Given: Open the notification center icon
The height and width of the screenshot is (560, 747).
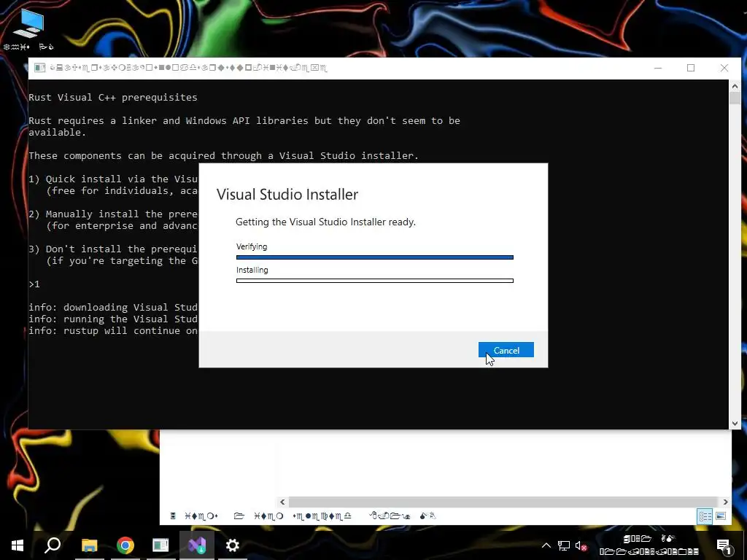Looking at the screenshot, I should (x=724, y=546).
